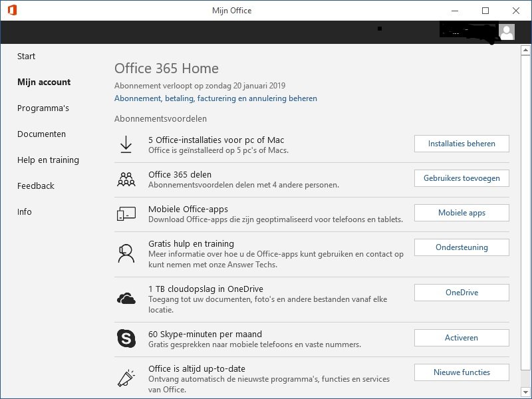Close the Mijn Office window
Viewport: 532px width, 399px height.
pyautogui.click(x=516, y=11)
